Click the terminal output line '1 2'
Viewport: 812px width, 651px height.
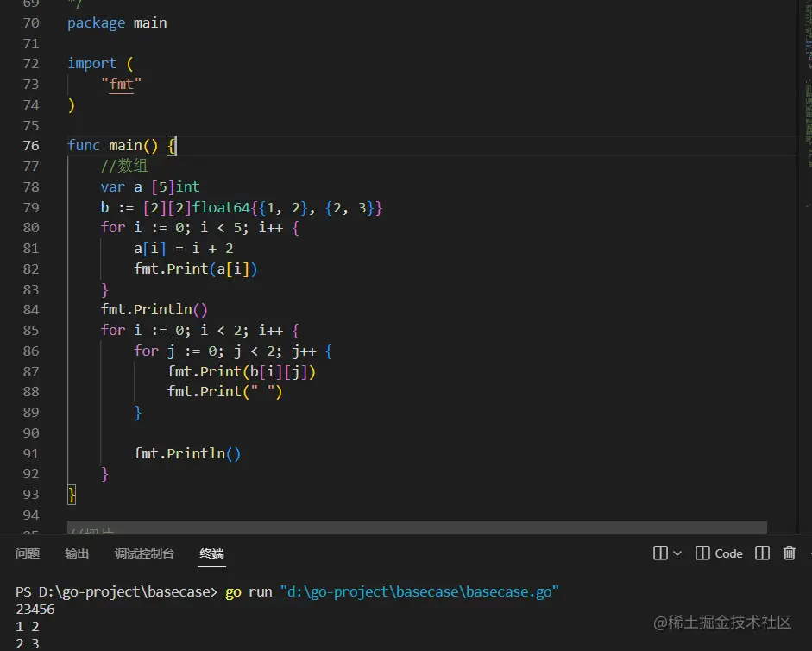28,627
